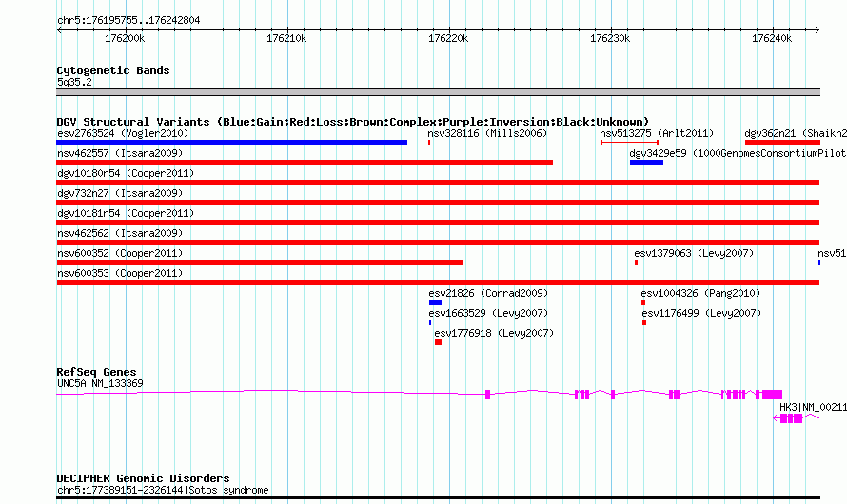Click the 176210k ruler label
This screenshot has height=504, width=847.
286,38
